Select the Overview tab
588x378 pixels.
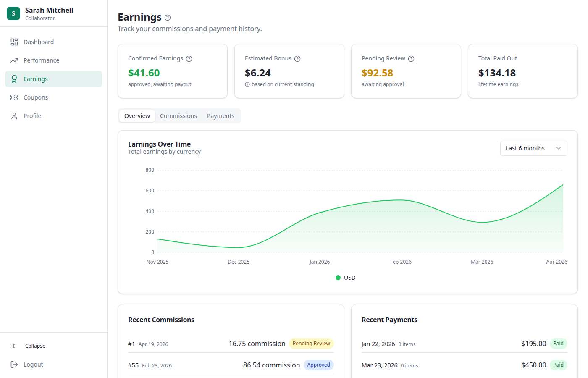point(137,115)
